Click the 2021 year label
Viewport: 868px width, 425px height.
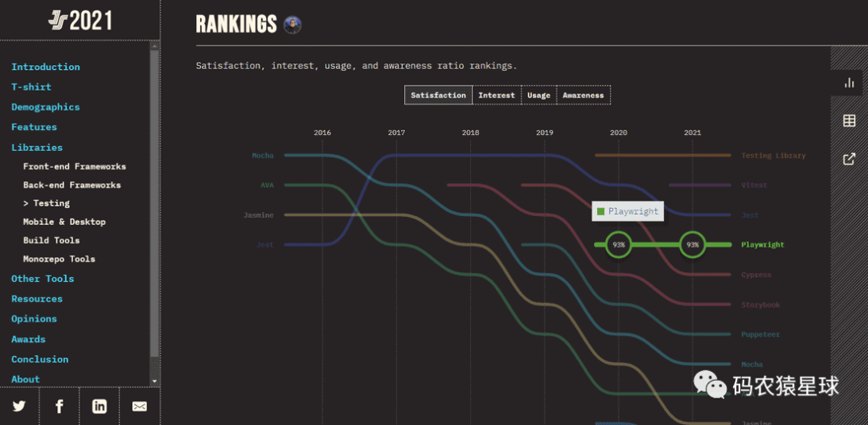point(693,133)
